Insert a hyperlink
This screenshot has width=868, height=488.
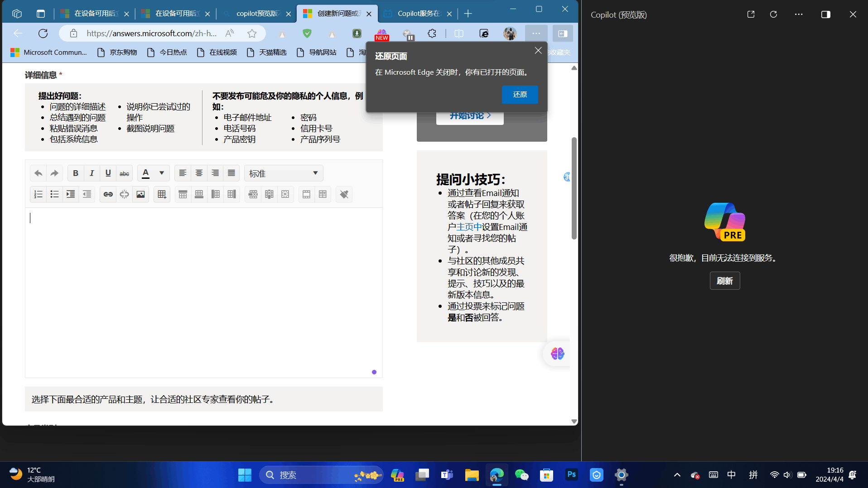(108, 194)
